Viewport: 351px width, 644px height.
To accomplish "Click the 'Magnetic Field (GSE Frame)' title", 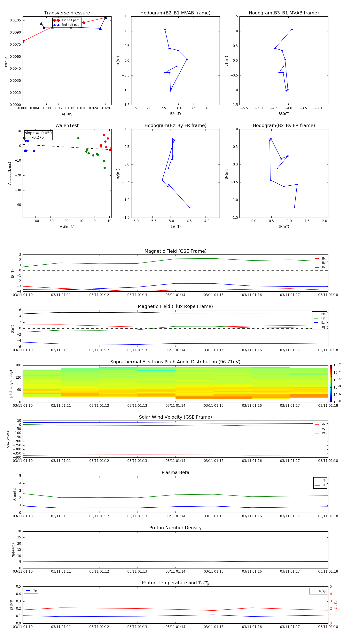I will [175, 251].
